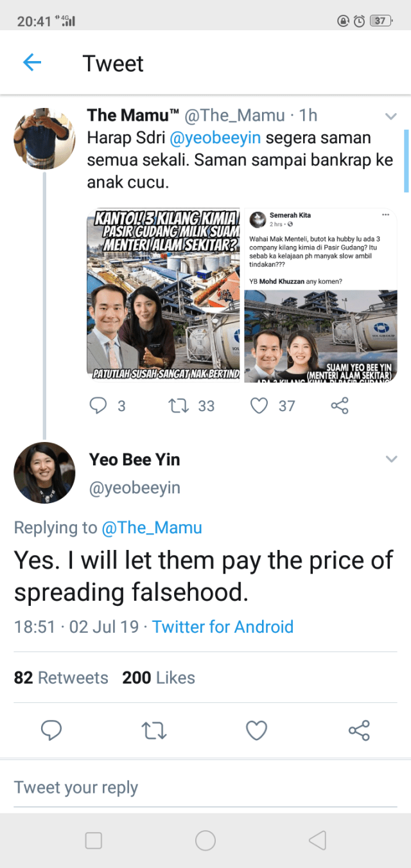
Task: Share Yeo Bee Yin's tweet
Action: (x=359, y=731)
